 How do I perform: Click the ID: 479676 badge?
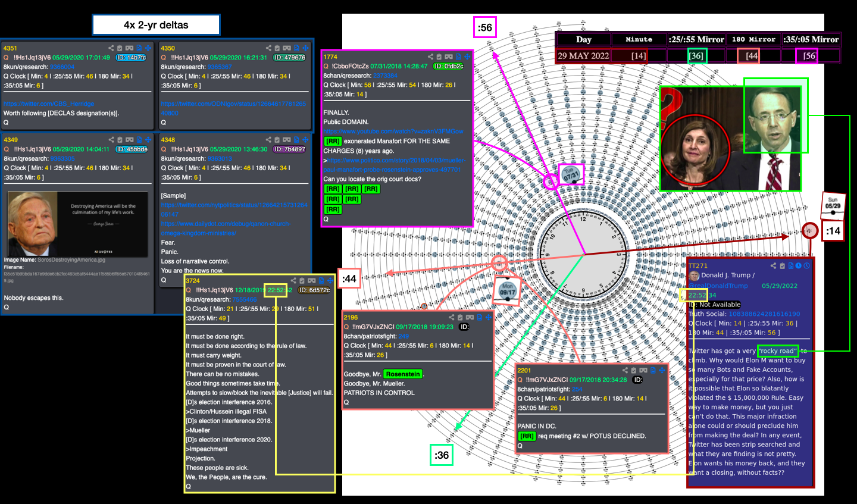coord(290,57)
